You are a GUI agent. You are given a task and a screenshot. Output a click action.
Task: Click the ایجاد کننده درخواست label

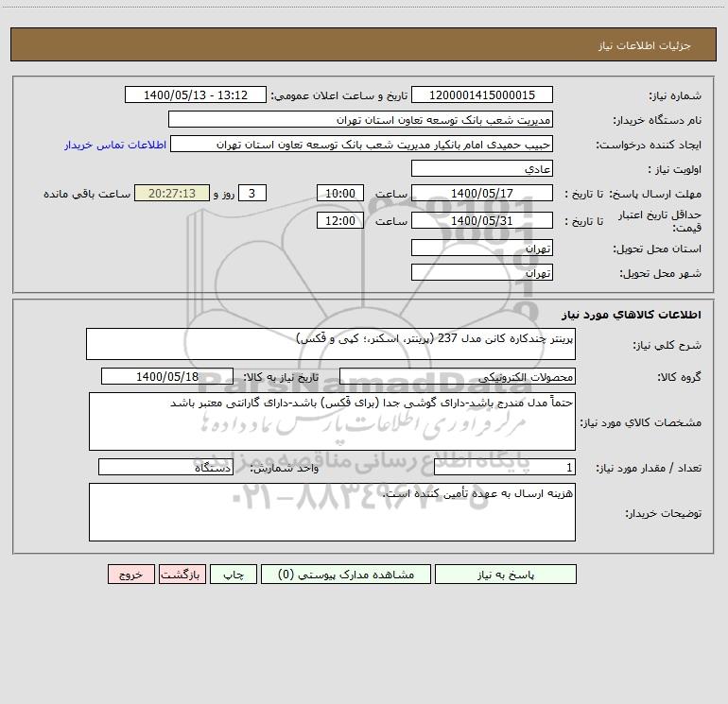point(649,146)
